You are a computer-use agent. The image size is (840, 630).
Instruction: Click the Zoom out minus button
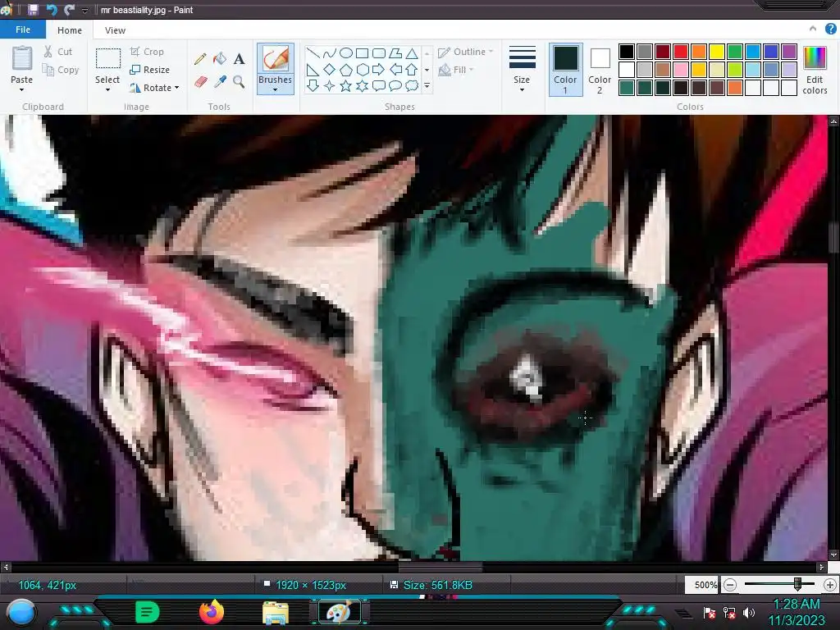pyautogui.click(x=729, y=585)
